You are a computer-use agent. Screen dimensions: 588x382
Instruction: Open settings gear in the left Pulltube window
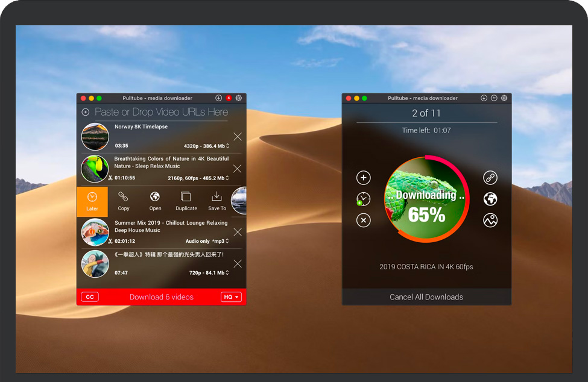pos(239,98)
